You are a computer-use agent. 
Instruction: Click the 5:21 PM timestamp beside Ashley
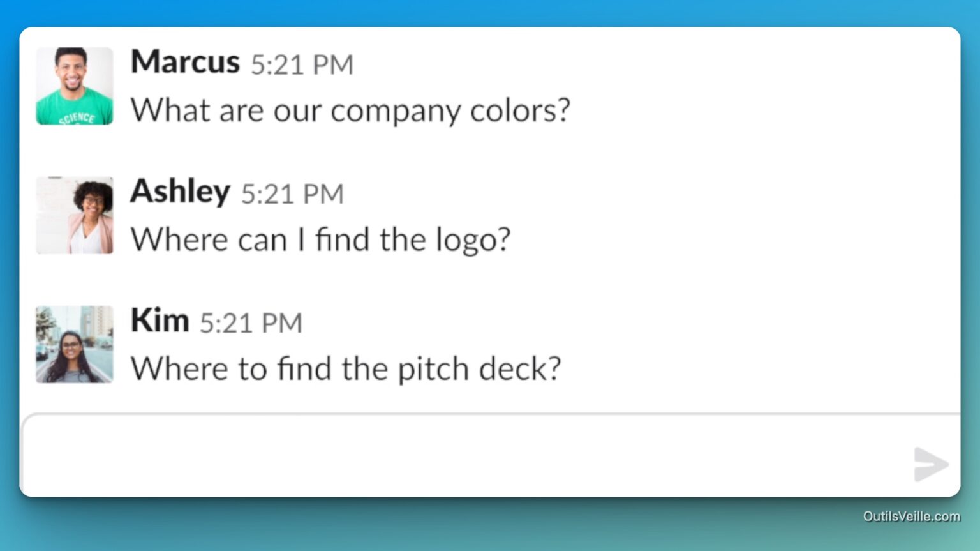292,194
